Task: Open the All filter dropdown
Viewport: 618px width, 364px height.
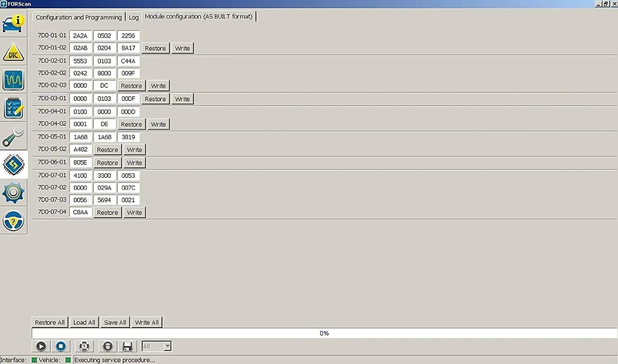Action: (x=157, y=346)
